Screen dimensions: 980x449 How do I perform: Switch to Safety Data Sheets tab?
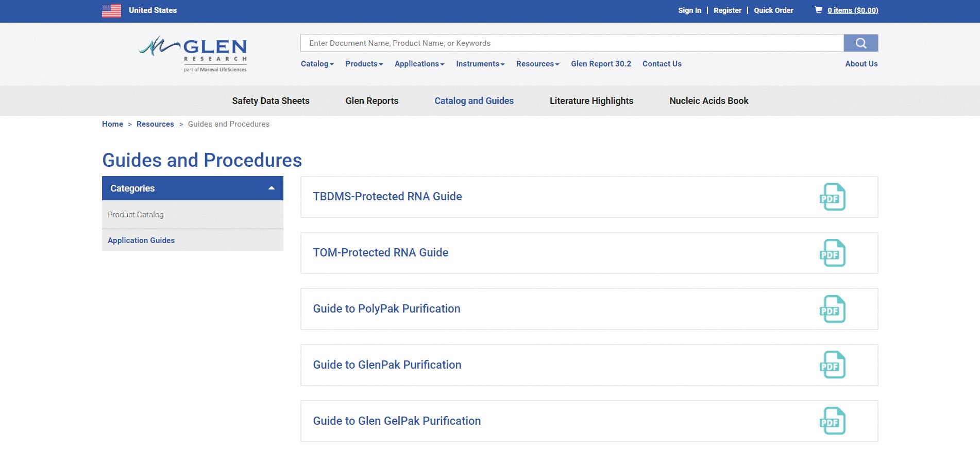click(x=271, y=101)
